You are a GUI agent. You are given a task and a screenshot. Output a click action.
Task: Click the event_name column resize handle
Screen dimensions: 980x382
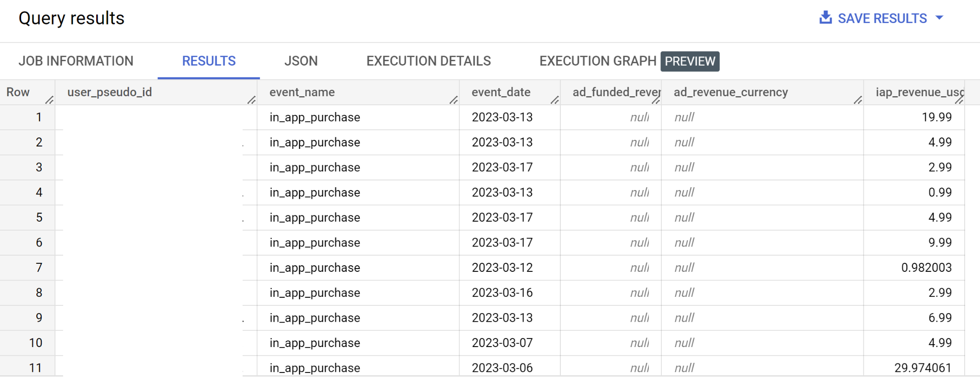454,100
